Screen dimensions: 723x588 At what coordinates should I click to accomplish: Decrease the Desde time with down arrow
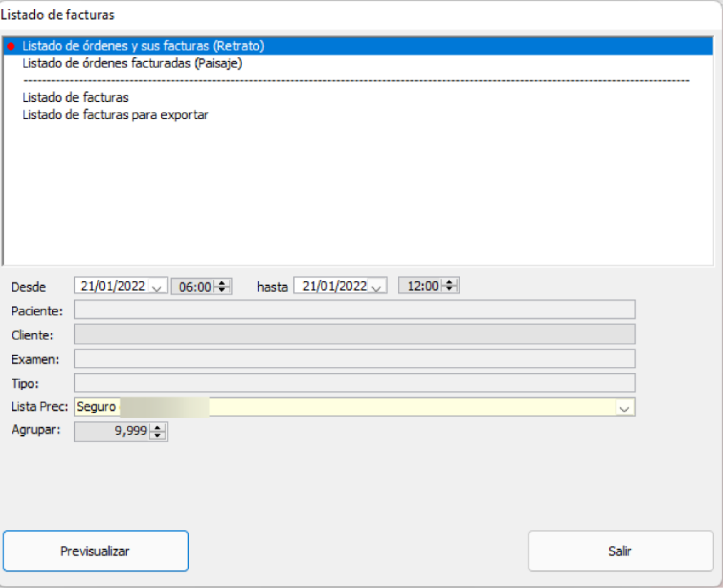pyautogui.click(x=222, y=290)
